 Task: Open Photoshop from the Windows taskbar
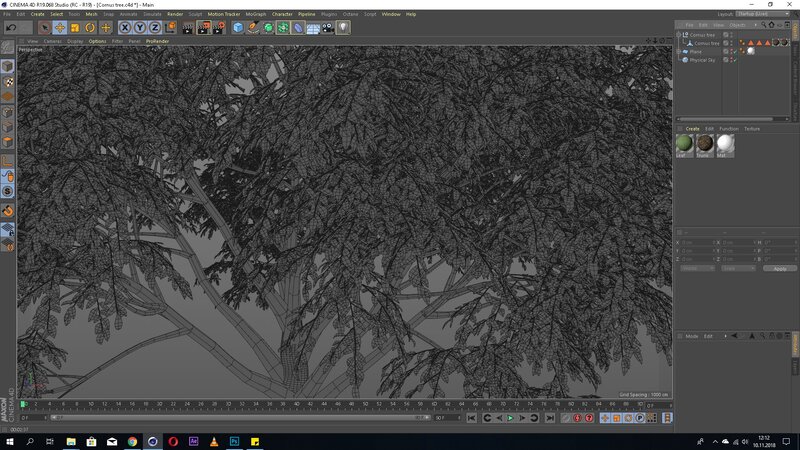pos(234,441)
